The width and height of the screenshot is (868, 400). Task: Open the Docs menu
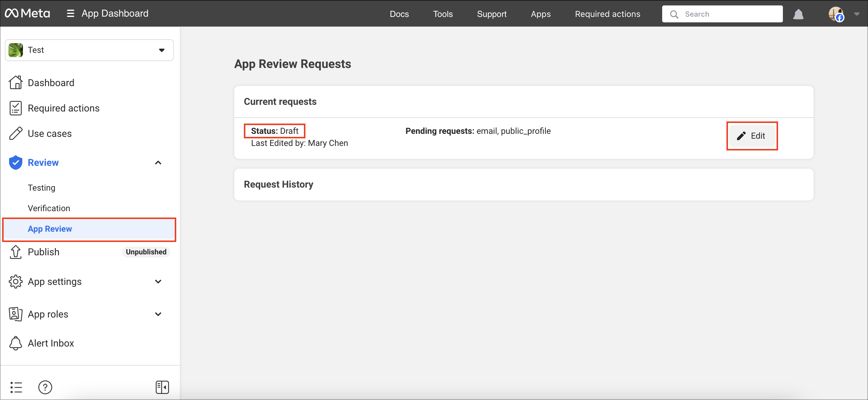pyautogui.click(x=399, y=14)
